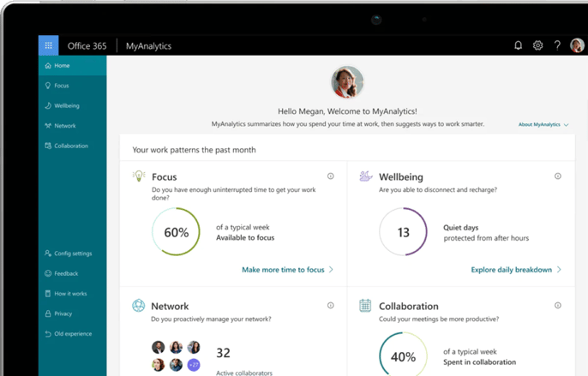The width and height of the screenshot is (588, 376).
Task: Click the Focus card info icon
Action: (331, 176)
